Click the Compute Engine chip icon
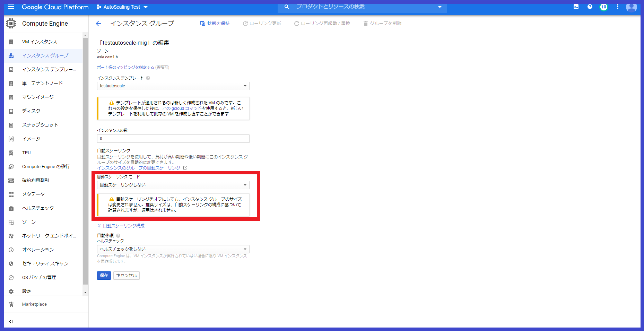Screen dimensions: 644x331 11,24
